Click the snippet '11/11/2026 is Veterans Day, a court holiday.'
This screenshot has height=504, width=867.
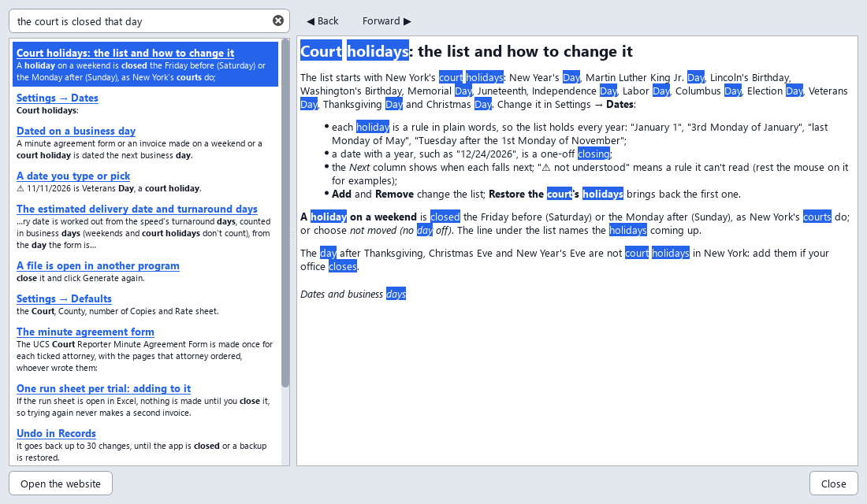pos(109,188)
